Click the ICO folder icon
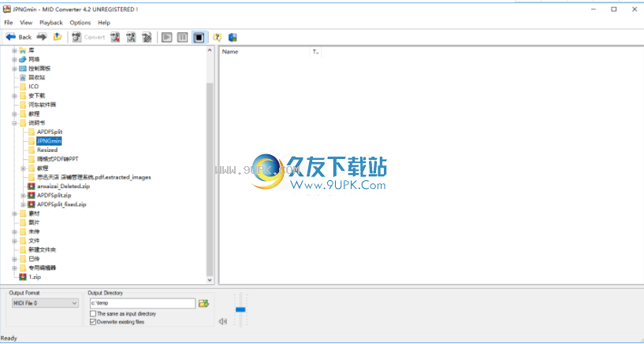The height and width of the screenshot is (344, 644). [x=23, y=87]
